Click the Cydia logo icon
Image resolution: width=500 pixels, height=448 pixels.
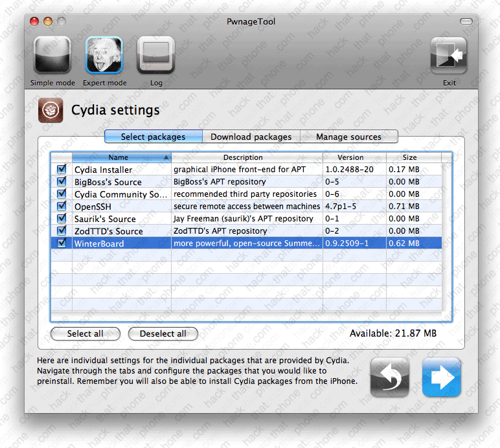coord(50,110)
